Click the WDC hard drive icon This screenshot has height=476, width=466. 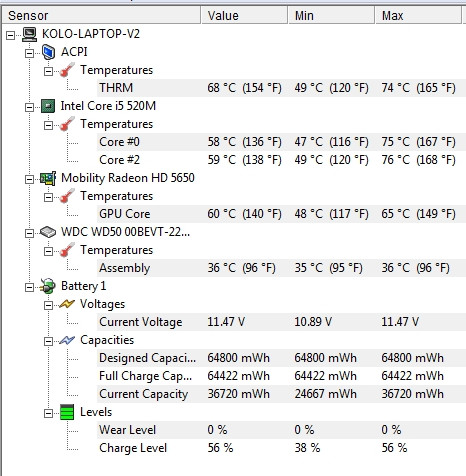click(x=48, y=232)
